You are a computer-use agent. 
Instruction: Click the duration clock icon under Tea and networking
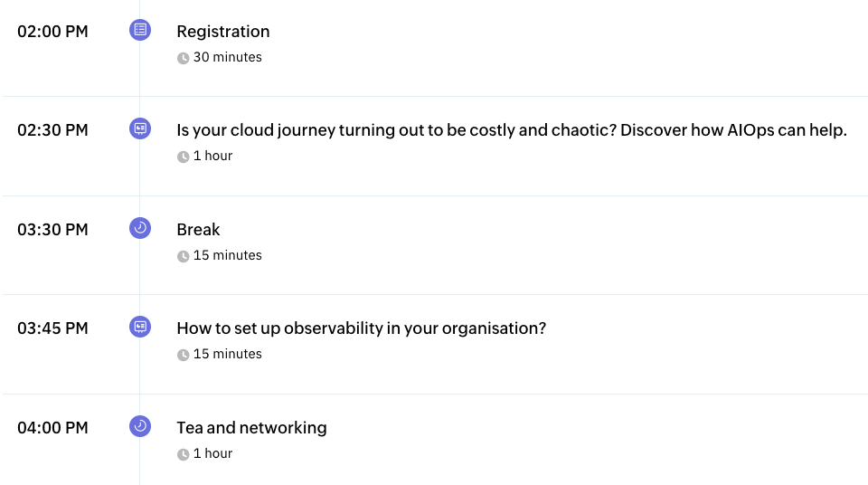click(x=184, y=454)
